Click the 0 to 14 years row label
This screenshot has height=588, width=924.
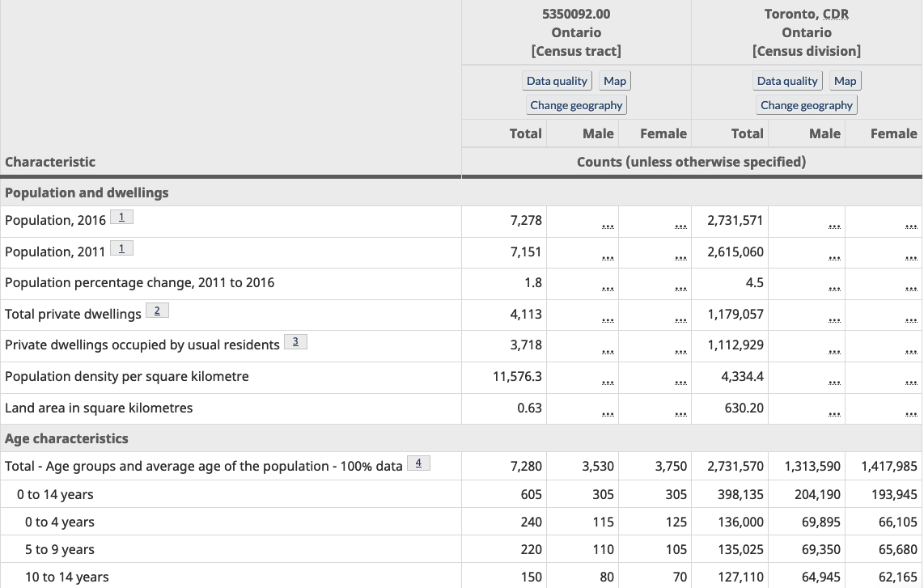point(55,494)
